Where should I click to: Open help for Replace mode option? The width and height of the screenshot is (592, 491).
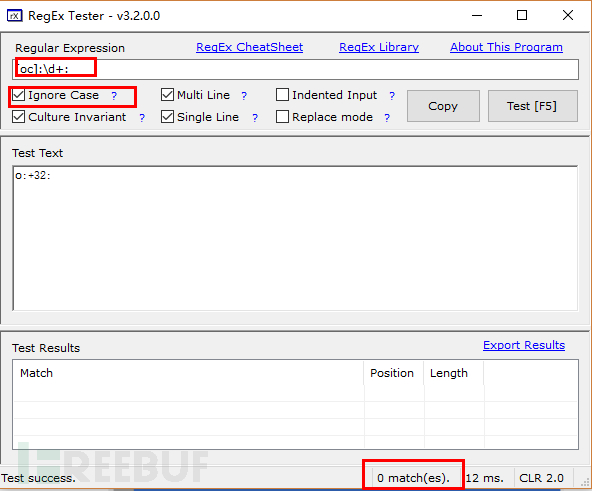coord(387,118)
